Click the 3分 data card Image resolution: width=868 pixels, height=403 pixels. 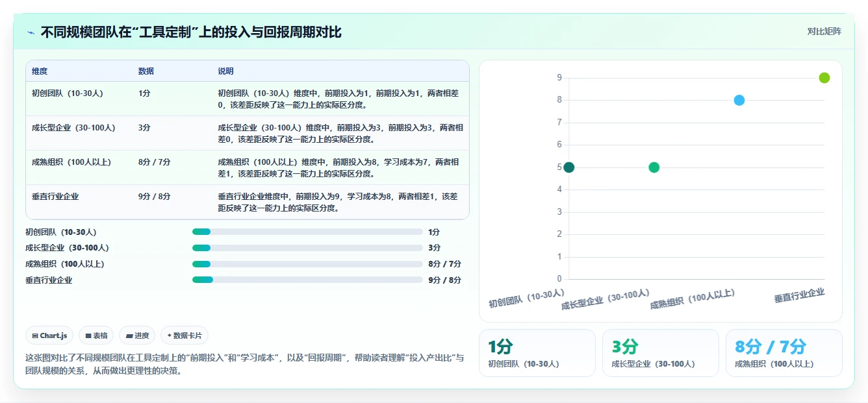(x=661, y=353)
